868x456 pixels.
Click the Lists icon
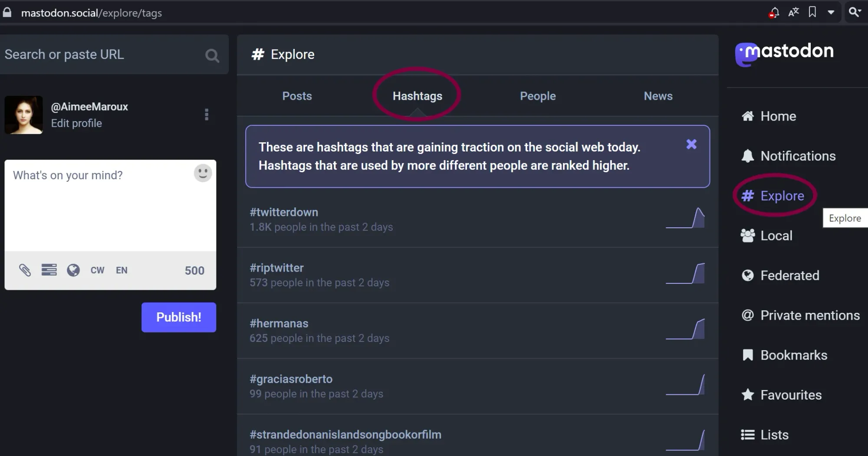(748, 435)
